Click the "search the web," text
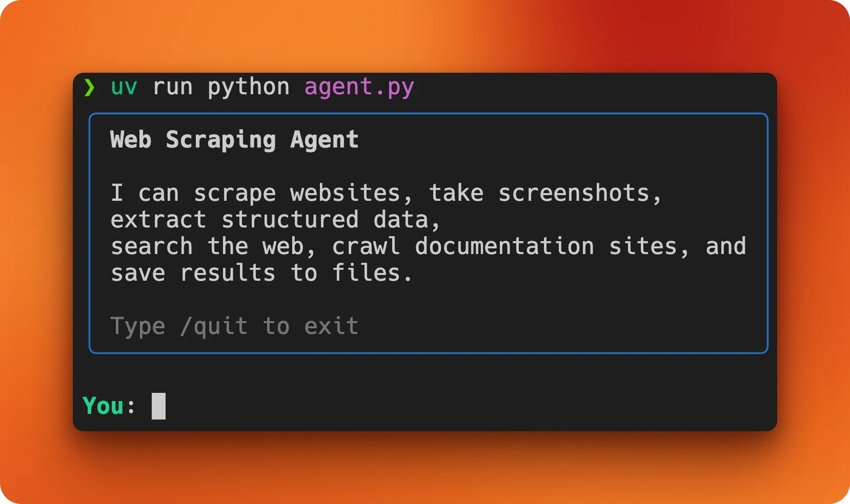850x504 pixels. click(x=213, y=246)
